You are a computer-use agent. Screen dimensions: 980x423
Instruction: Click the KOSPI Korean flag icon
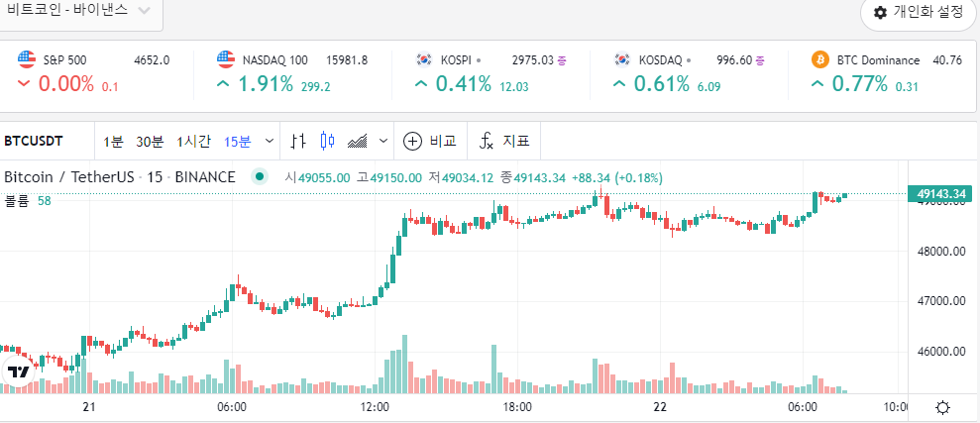pos(424,59)
